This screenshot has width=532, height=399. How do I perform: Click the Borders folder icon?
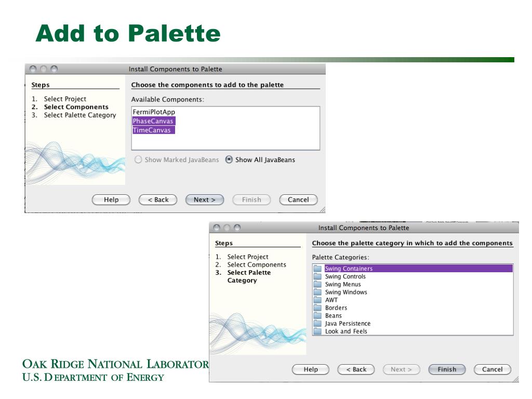point(317,308)
